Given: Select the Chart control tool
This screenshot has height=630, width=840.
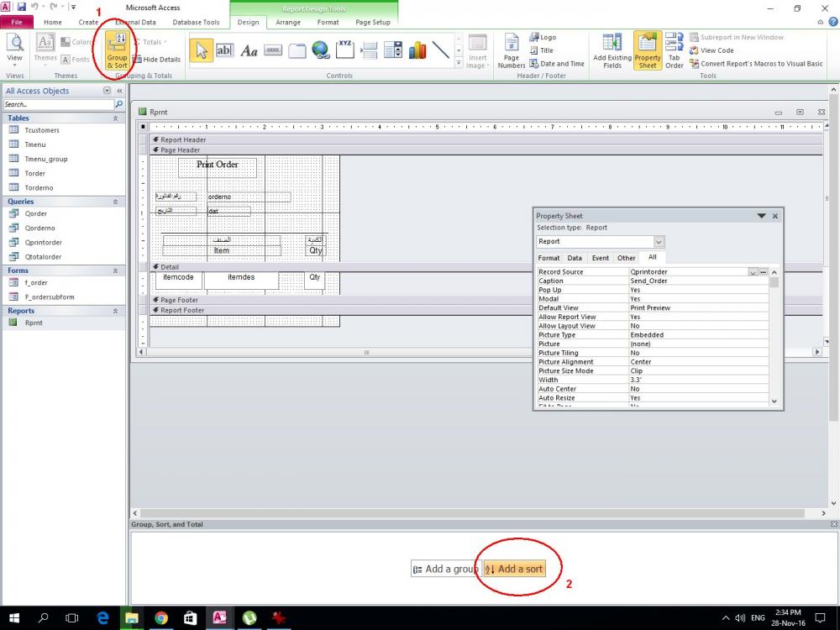Looking at the screenshot, I should [x=417, y=50].
